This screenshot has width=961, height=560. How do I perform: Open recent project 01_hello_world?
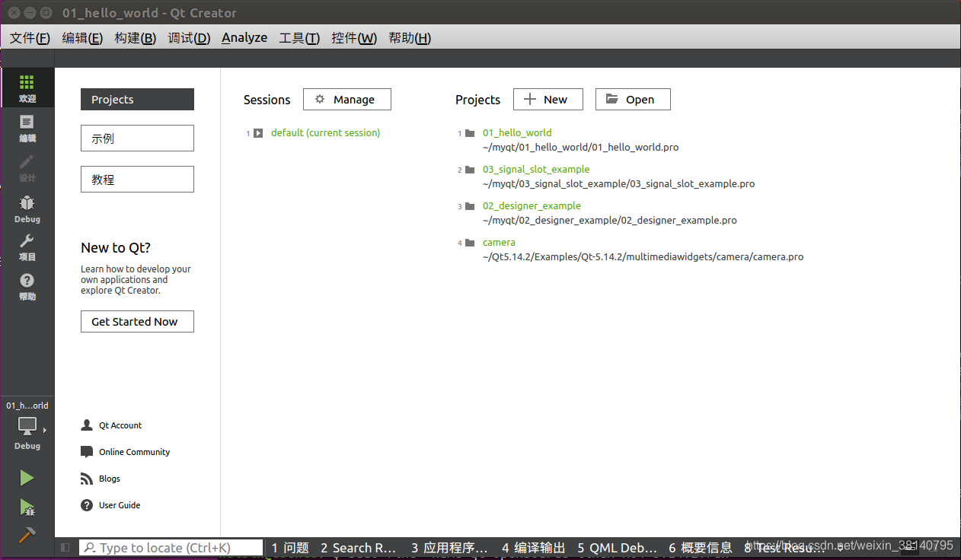point(517,132)
